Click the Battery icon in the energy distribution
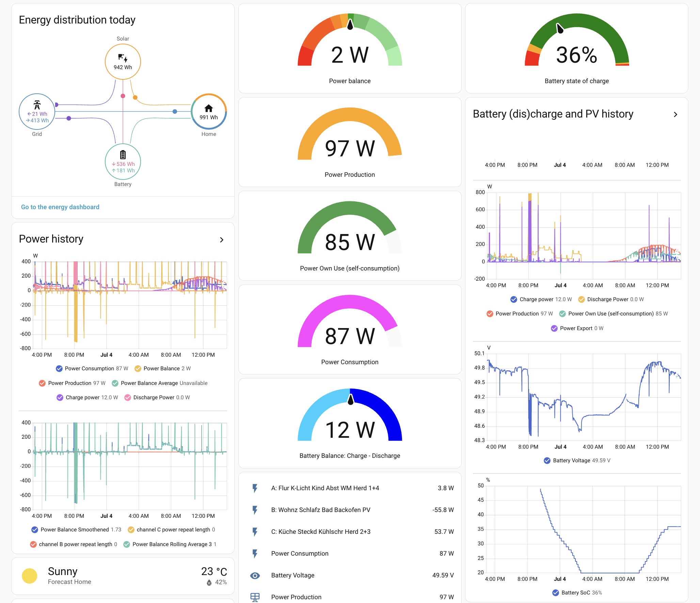 tap(123, 155)
